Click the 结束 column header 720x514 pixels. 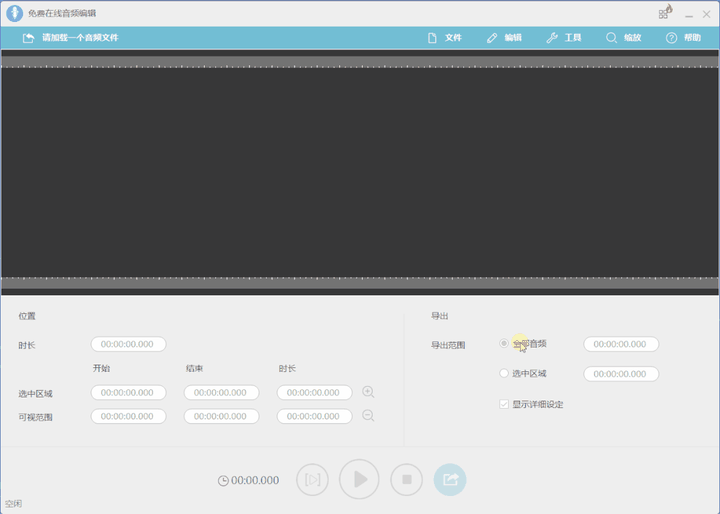coord(195,368)
